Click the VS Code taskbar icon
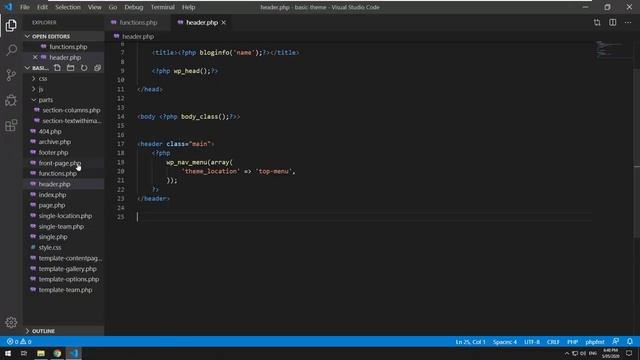This screenshot has height=360, width=640. pos(73,353)
